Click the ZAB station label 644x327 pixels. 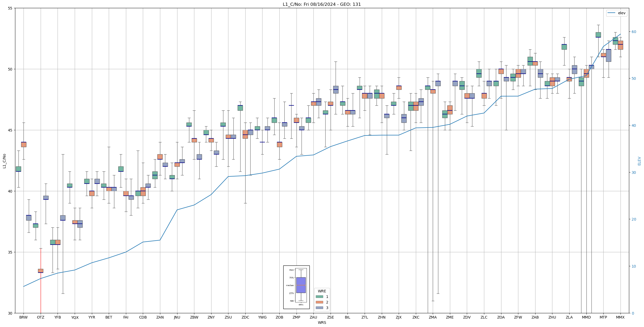click(x=535, y=317)
